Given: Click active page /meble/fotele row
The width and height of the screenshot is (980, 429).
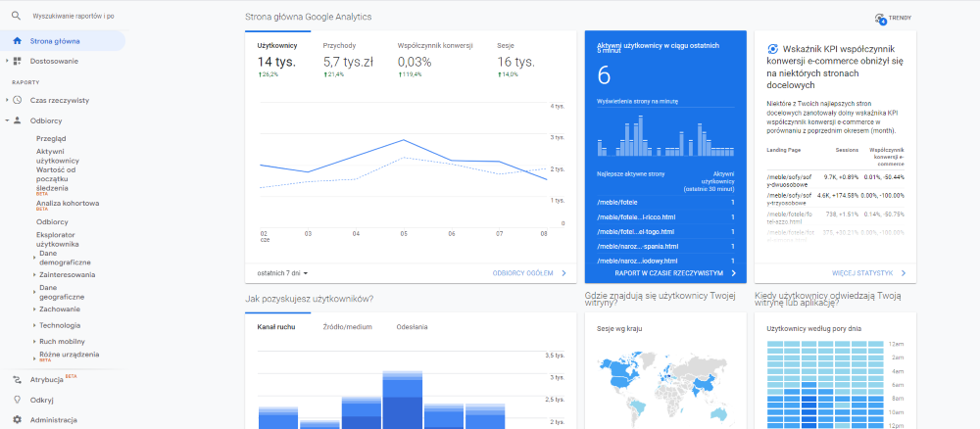Looking at the screenshot, I should pyautogui.click(x=665, y=203).
